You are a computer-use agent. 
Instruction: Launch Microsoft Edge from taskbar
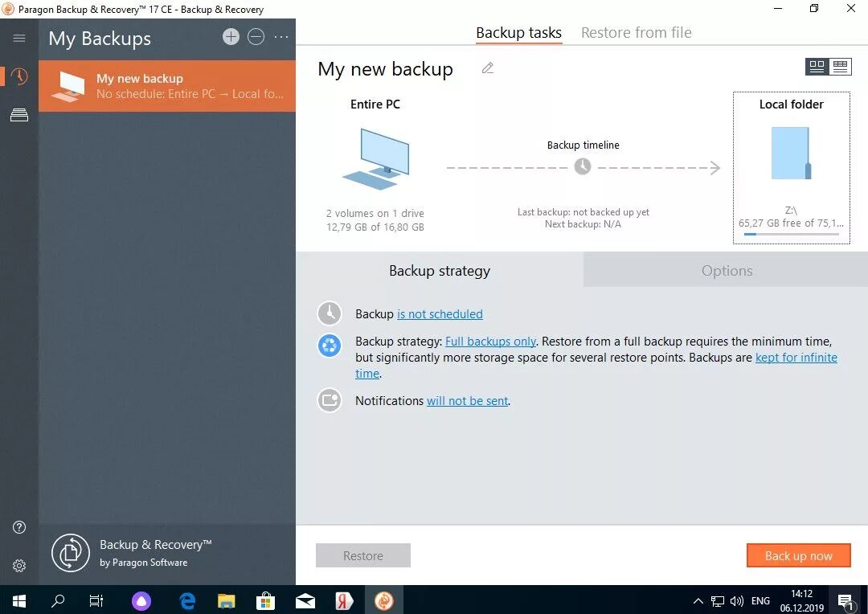[x=187, y=600]
